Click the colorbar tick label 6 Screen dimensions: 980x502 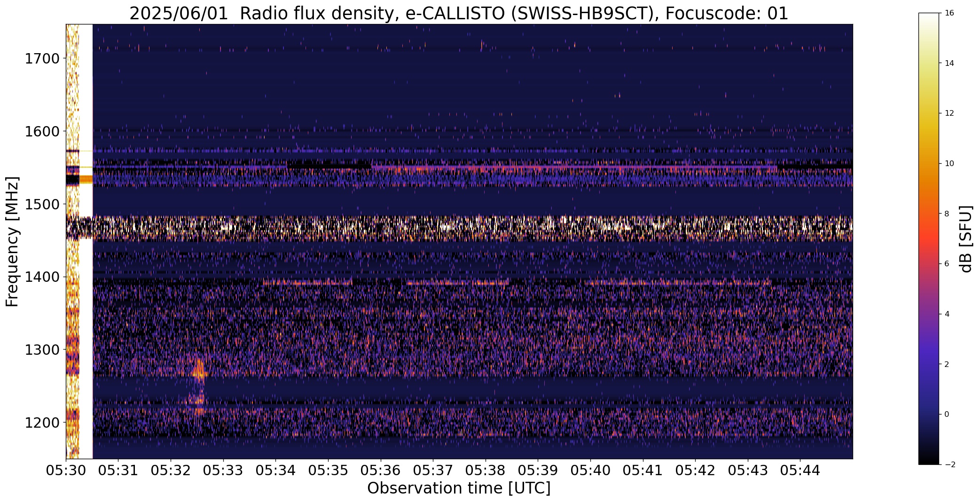tap(947, 264)
